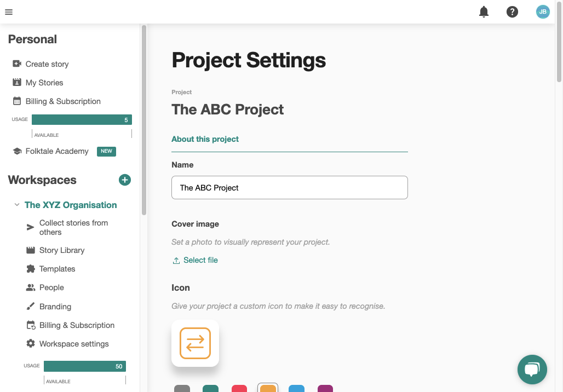563x392 pixels.
Task: Open Branding menu item
Action: click(55, 307)
